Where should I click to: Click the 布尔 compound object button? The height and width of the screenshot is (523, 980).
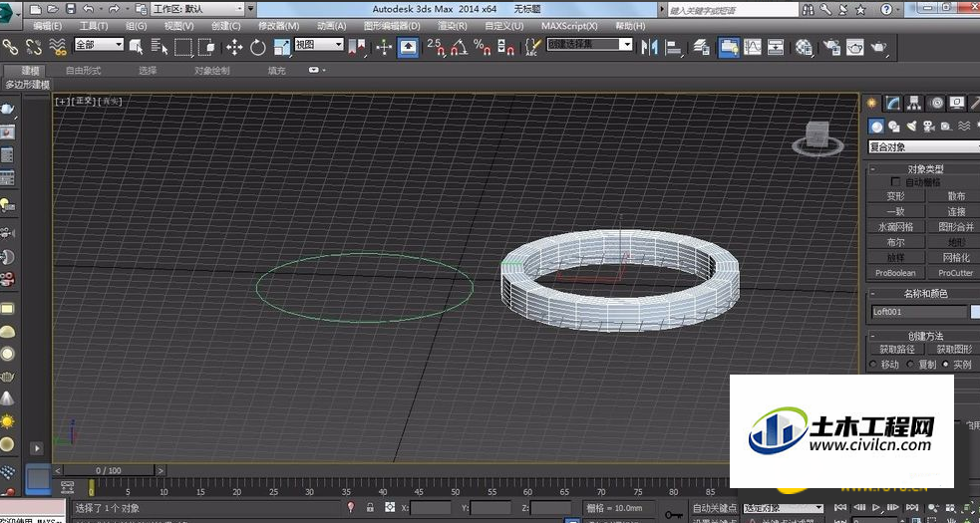coord(895,242)
